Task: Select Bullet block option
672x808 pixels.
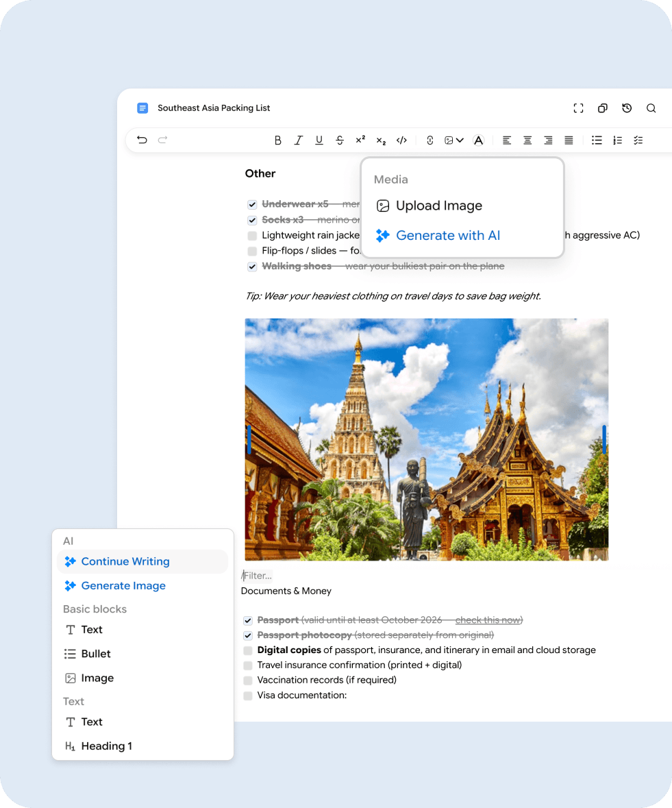Action: [142, 654]
